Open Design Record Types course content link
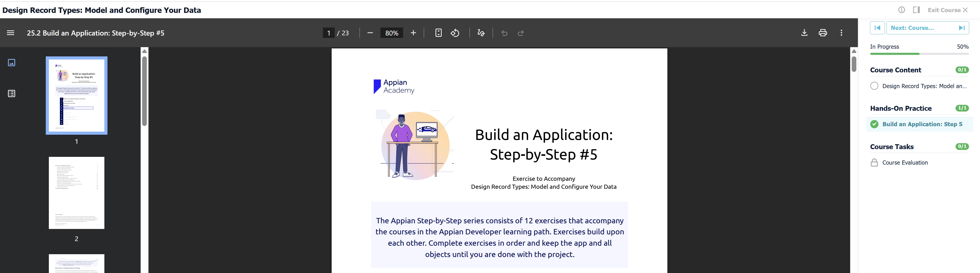The width and height of the screenshot is (980, 273). [924, 86]
